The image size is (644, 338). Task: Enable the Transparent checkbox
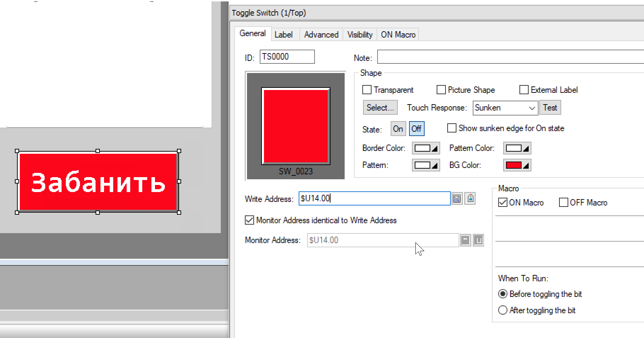pos(367,90)
